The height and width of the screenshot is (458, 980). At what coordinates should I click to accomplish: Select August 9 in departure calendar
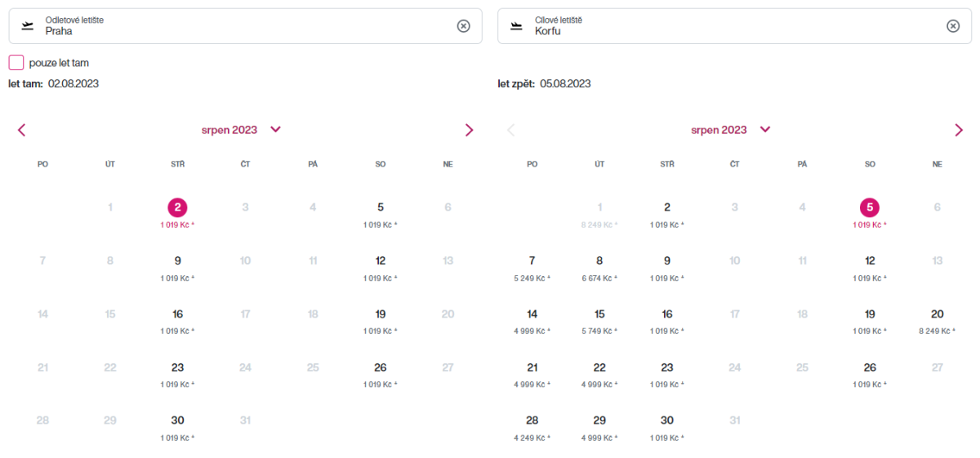pyautogui.click(x=178, y=261)
